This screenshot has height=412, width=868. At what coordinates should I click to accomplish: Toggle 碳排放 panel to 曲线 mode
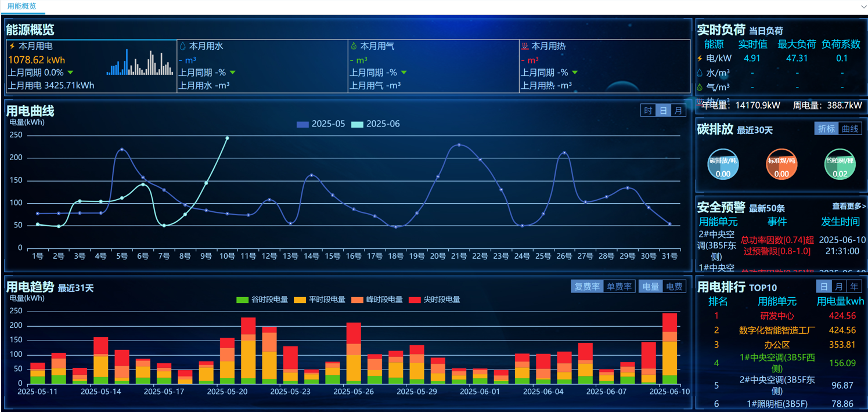point(849,129)
